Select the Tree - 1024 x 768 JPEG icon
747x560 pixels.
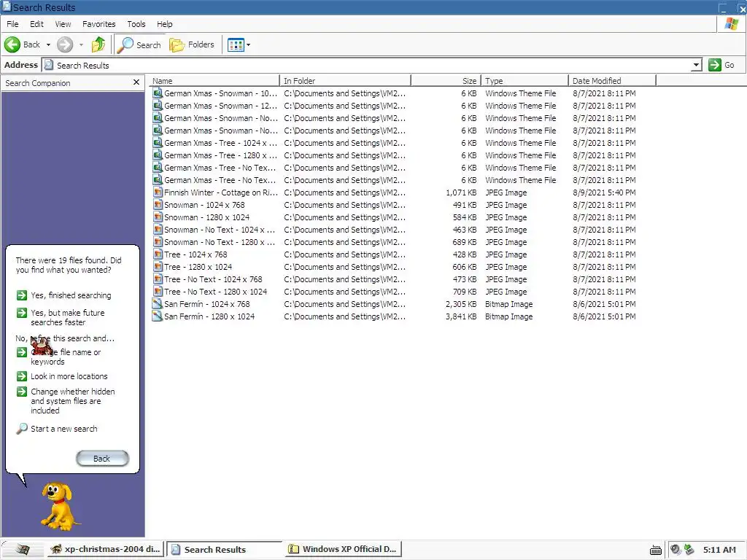point(158,254)
